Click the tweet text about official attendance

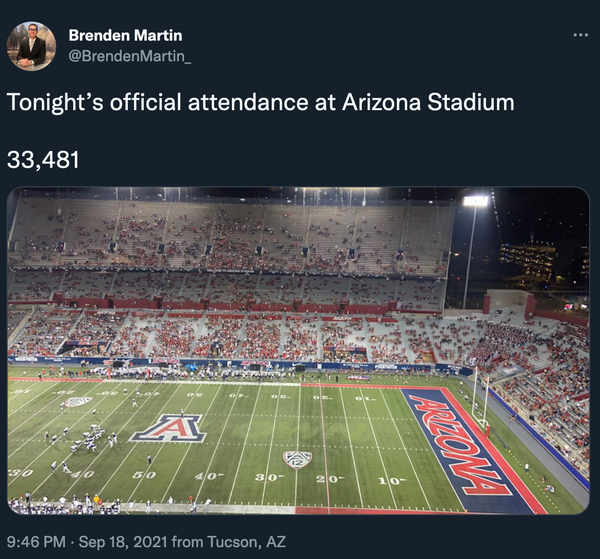coord(260,102)
